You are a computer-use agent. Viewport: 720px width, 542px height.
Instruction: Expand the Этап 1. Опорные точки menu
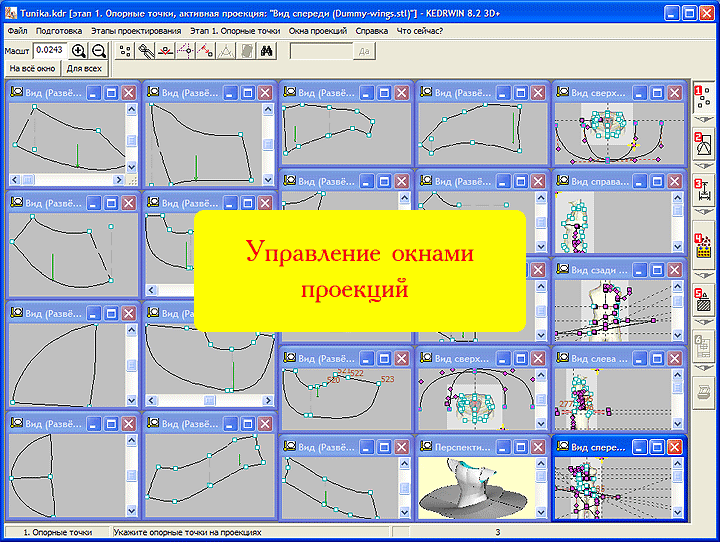point(235,31)
